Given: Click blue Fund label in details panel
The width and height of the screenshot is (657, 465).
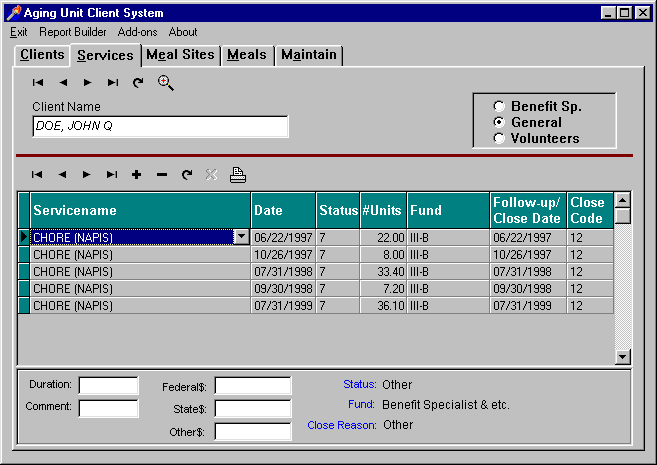Looking at the screenshot, I should (361, 404).
